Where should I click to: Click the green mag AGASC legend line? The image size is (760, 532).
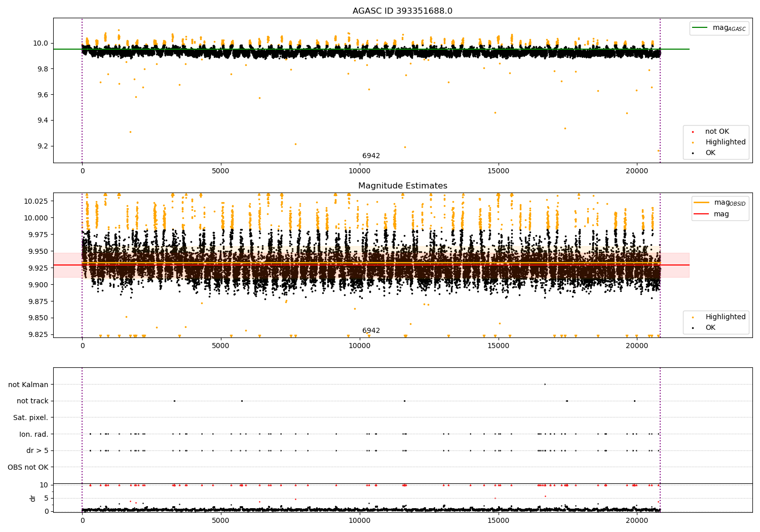point(700,28)
